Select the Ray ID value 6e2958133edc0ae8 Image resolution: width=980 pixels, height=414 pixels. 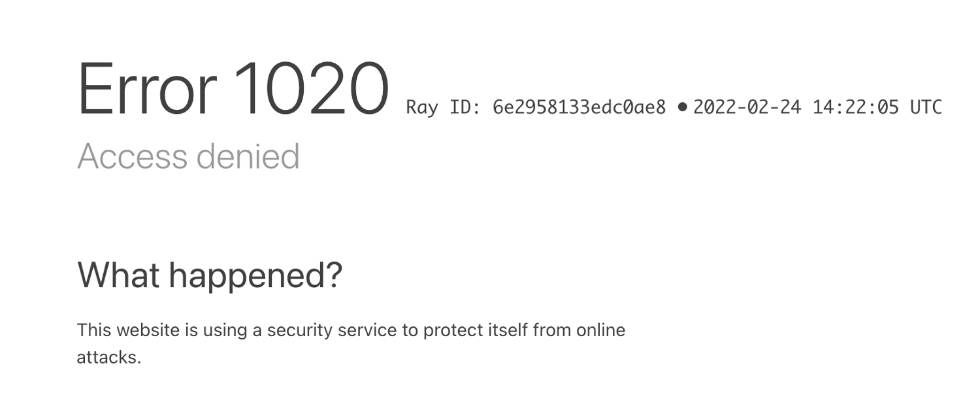click(579, 107)
